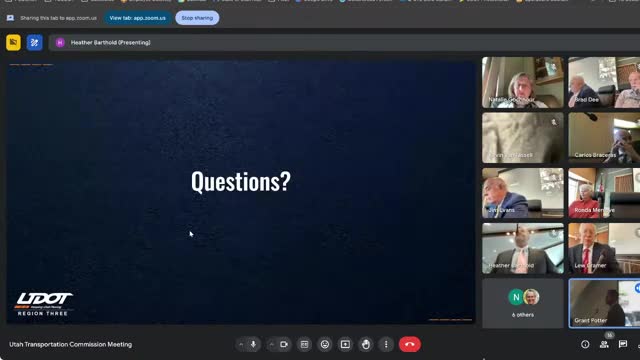Image resolution: width=640 pixels, height=360 pixels.
Task: Show the people participants panel
Action: pos(604,344)
